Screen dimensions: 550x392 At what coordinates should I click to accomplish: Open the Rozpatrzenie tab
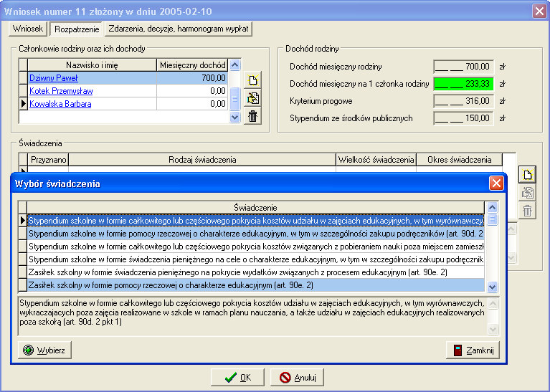(x=77, y=29)
